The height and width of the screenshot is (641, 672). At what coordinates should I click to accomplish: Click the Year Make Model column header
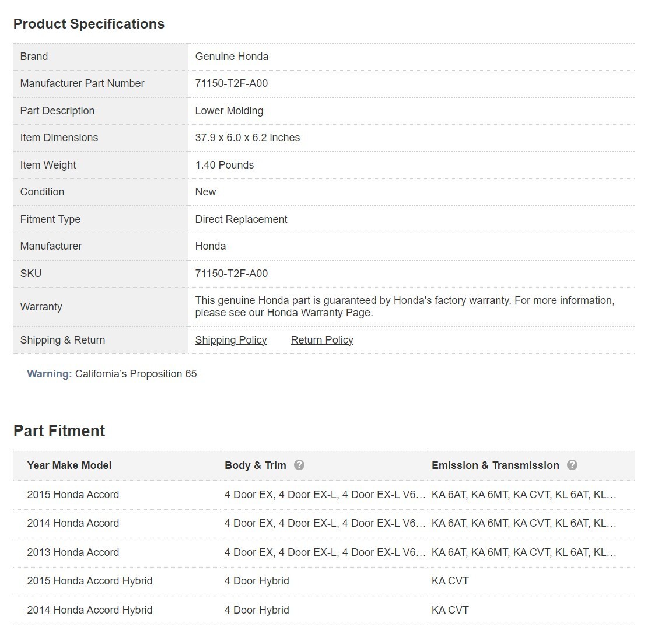click(69, 465)
